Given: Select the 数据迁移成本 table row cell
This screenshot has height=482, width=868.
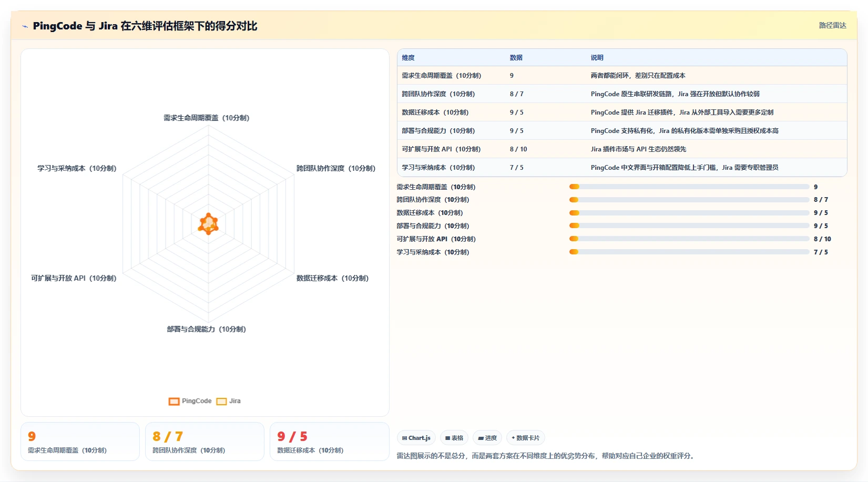Looking at the screenshot, I should point(435,112).
